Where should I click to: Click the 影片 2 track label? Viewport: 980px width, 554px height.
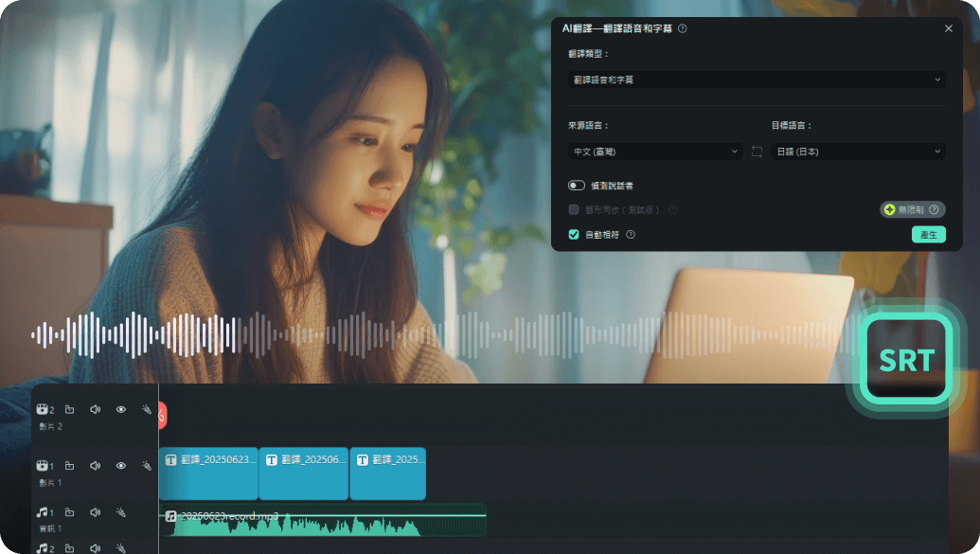tap(50, 426)
